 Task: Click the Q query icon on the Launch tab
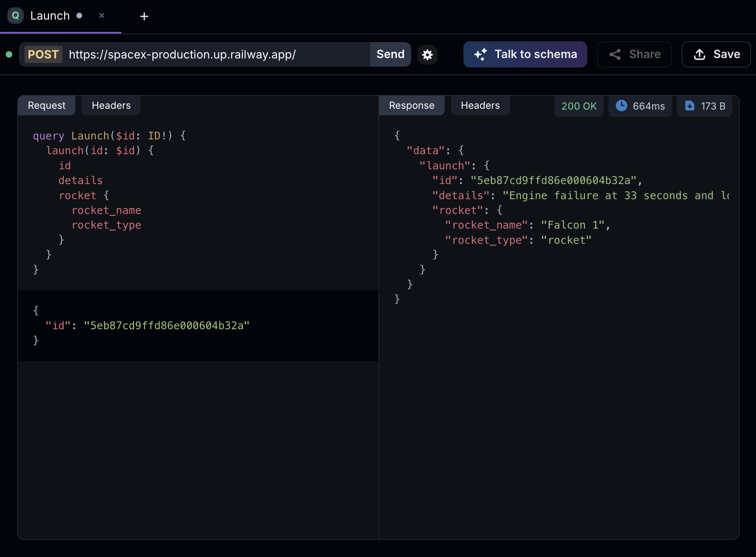[x=15, y=16]
